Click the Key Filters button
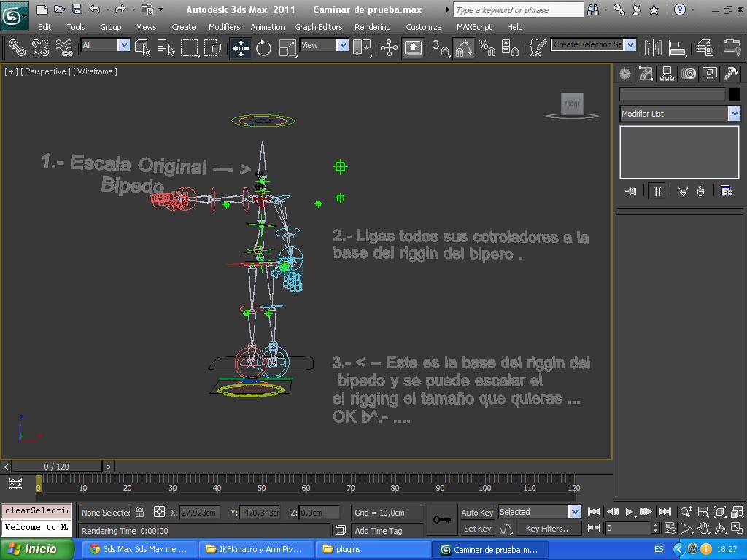The width and height of the screenshot is (747, 560). pos(548,529)
